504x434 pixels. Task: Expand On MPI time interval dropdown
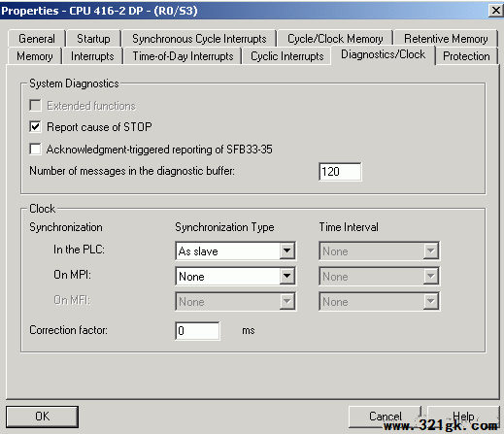click(x=379, y=277)
